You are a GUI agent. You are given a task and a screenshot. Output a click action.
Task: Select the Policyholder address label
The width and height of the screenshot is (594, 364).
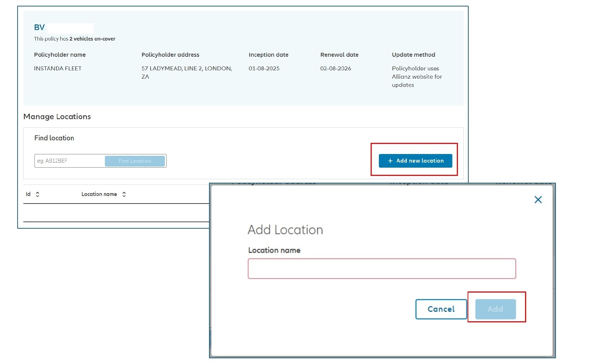(170, 55)
